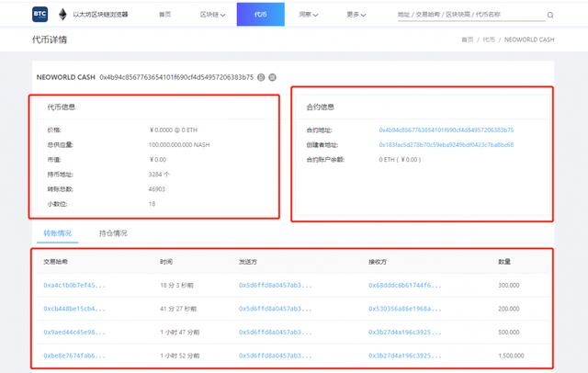Open transaction hash 0x9aed44c45e98...
Image resolution: width=588 pixels, height=373 pixels.
coord(74,333)
